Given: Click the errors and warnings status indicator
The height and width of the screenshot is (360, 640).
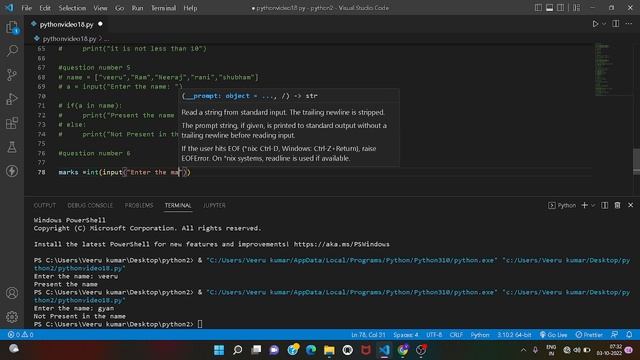Looking at the screenshot, I should pos(20,335).
